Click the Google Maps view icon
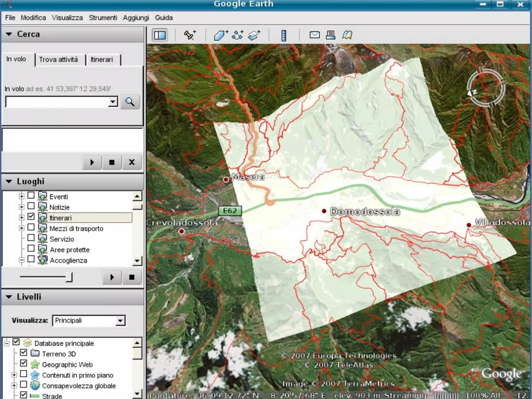Image resolution: width=532 pixels, height=399 pixels. (347, 35)
